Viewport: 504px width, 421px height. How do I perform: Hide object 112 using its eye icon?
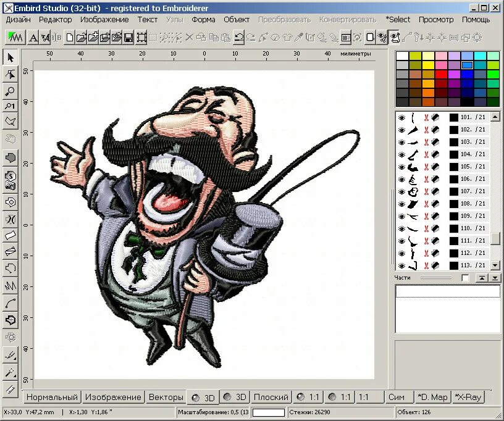click(401, 253)
